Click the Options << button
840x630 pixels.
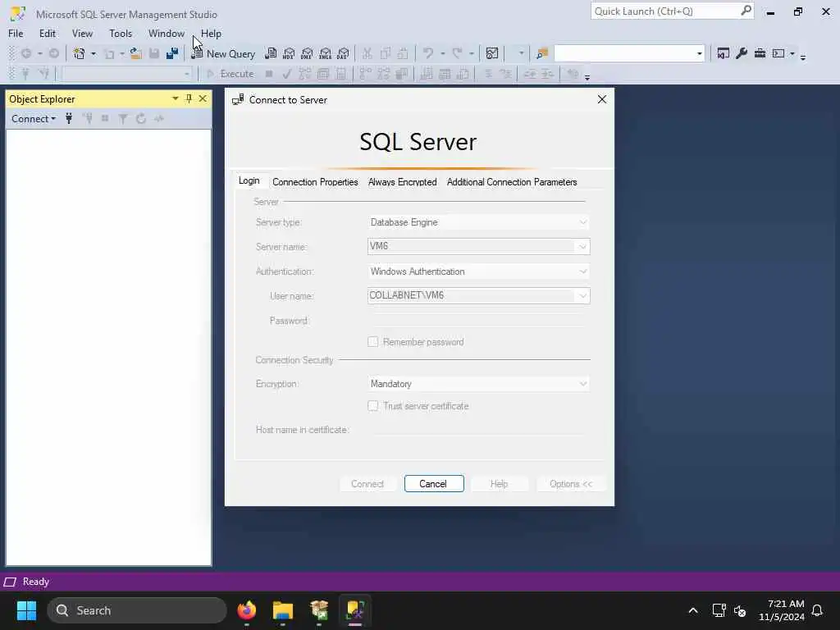[571, 484]
